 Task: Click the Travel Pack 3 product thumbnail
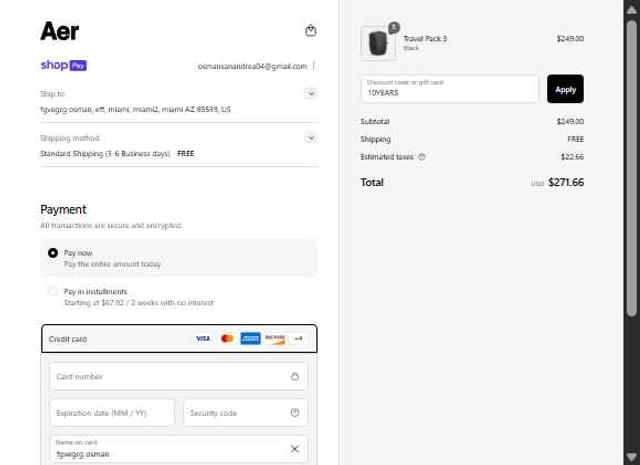(378, 43)
